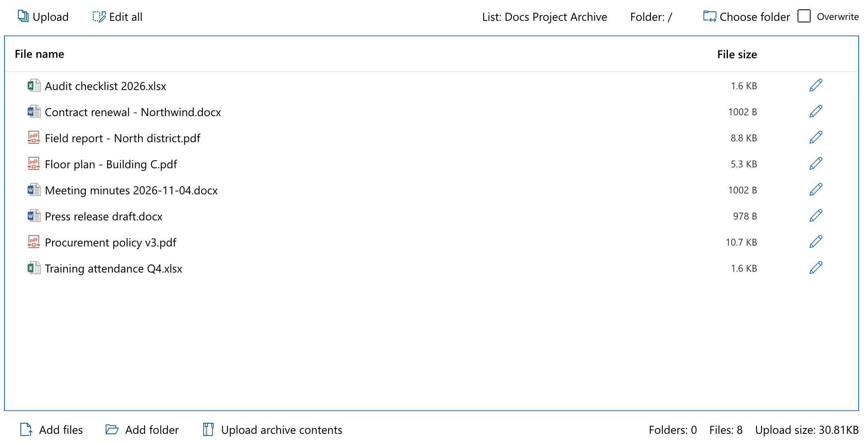Image resolution: width=868 pixels, height=444 pixels.
Task: Select Field report - North district.pdf
Action: [x=123, y=138]
